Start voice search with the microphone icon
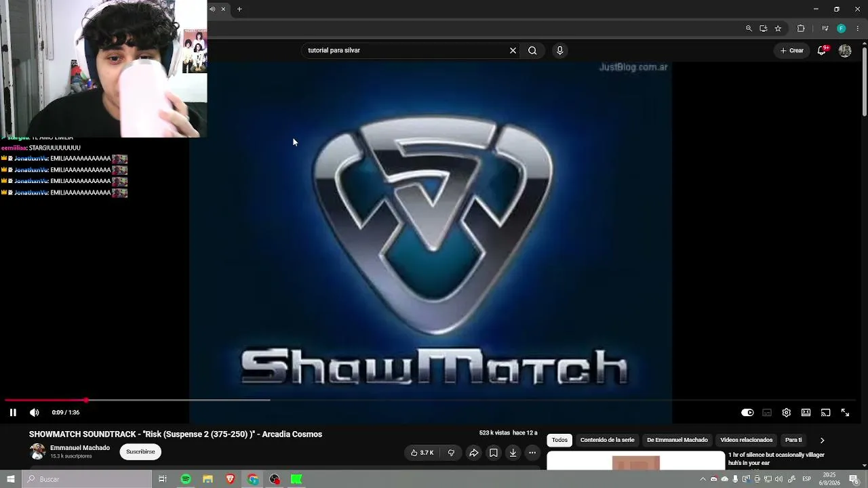Image resolution: width=868 pixels, height=488 pixels. tap(559, 50)
